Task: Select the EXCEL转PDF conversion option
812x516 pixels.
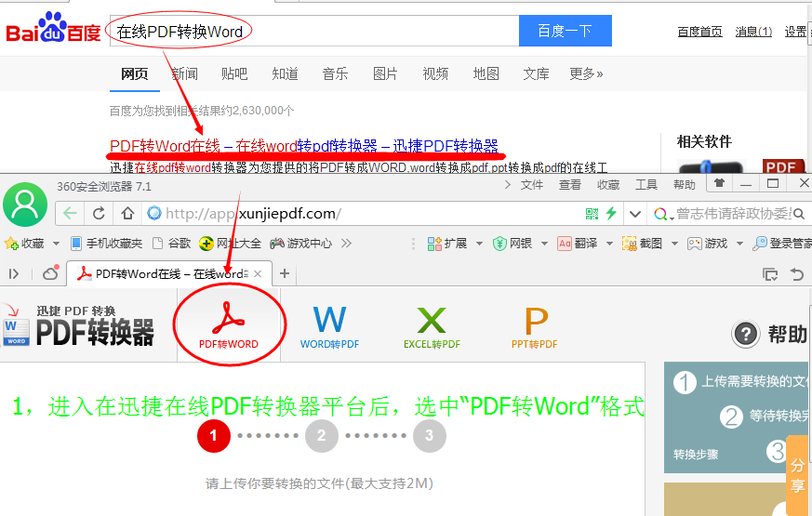Action: (x=432, y=327)
